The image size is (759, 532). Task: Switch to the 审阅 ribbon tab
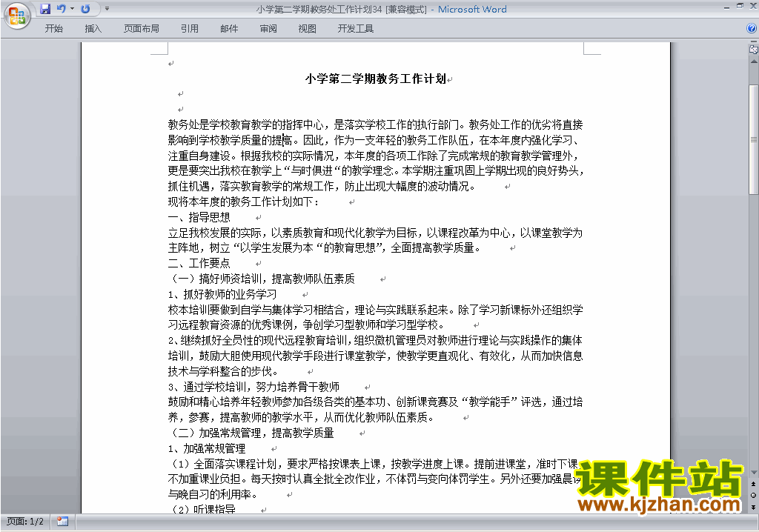268,29
